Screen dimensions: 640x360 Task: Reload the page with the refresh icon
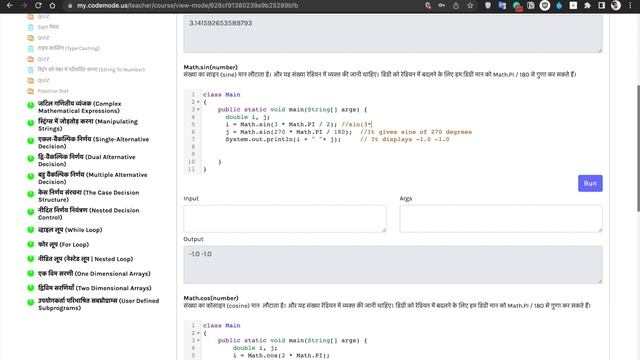38,5
